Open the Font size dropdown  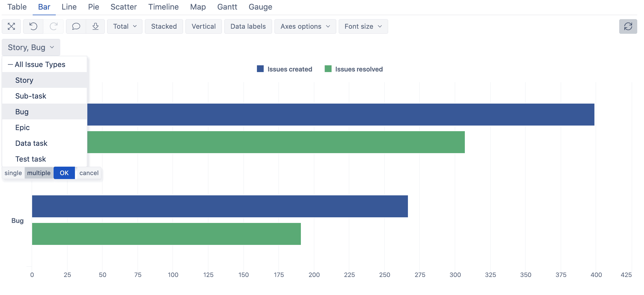(363, 26)
